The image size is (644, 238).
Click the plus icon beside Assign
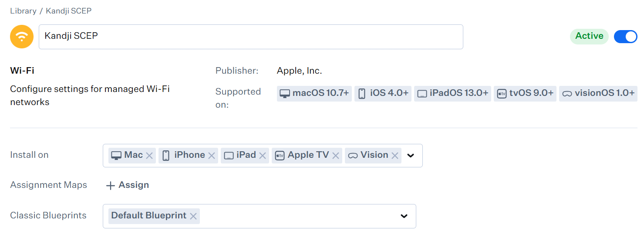tap(111, 186)
